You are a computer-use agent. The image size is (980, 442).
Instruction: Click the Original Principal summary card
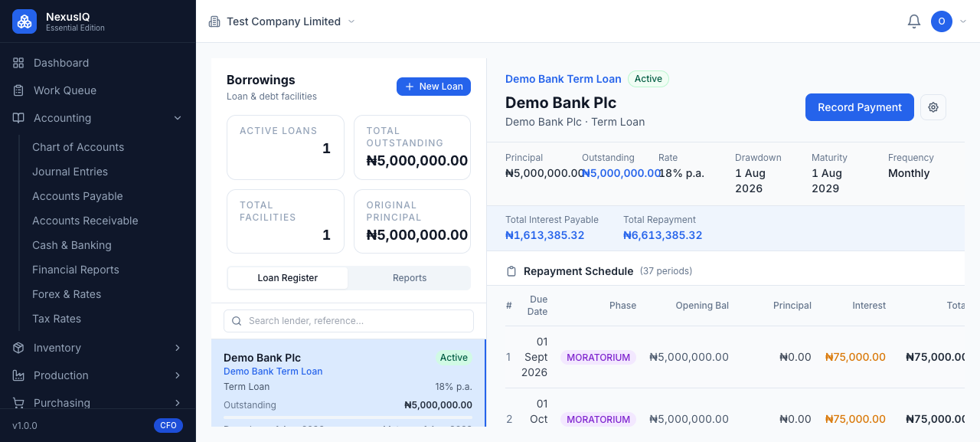click(412, 221)
